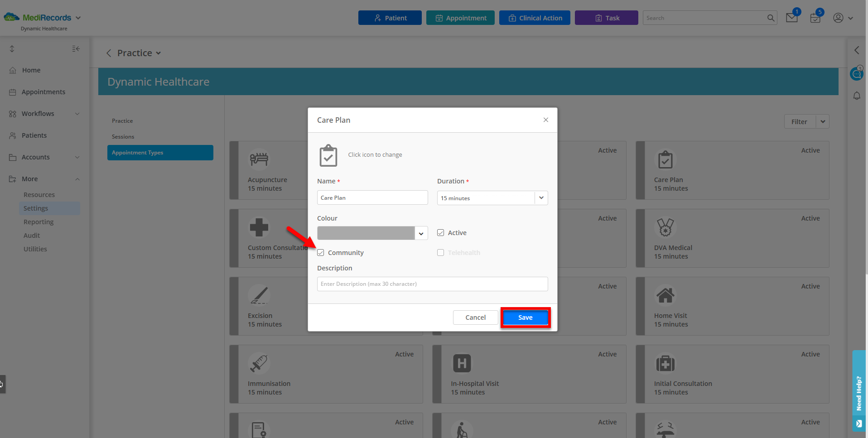
Task: Expand the Accounts menu
Action: click(x=77, y=157)
